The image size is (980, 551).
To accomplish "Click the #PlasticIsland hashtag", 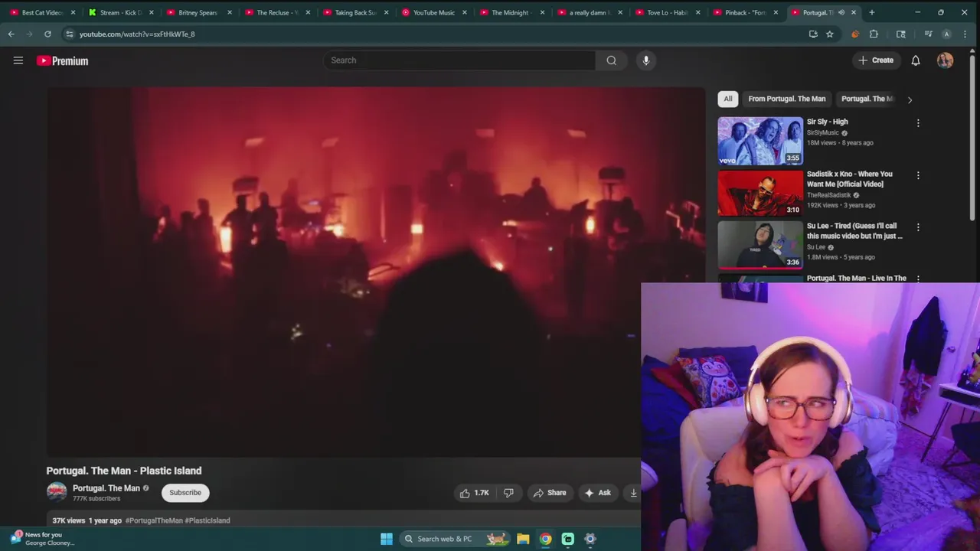I will pos(207,520).
